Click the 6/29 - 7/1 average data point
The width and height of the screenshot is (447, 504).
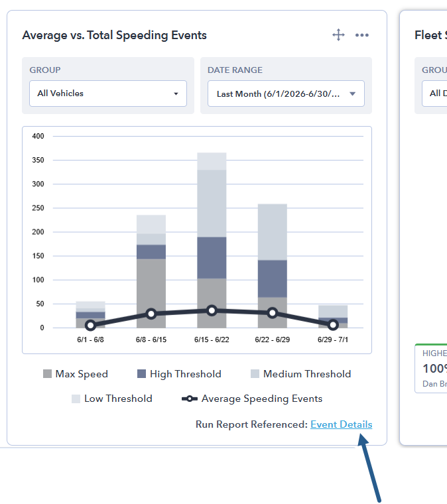coord(333,325)
